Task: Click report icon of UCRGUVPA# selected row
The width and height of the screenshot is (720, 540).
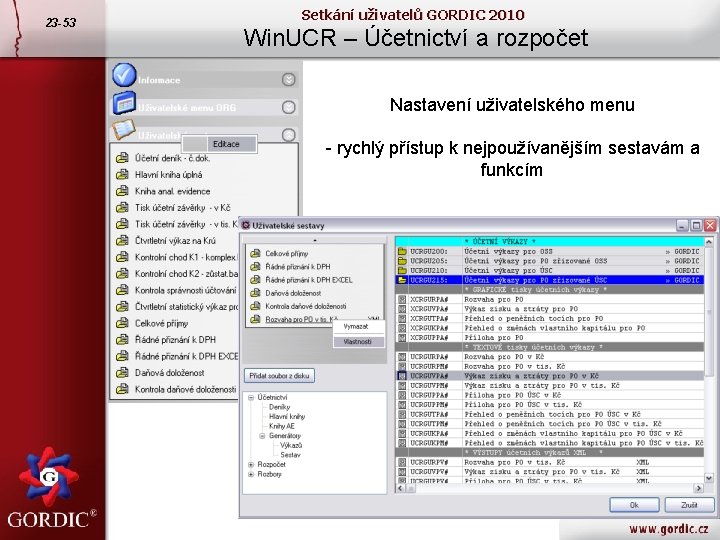Action: pyautogui.click(x=402, y=376)
